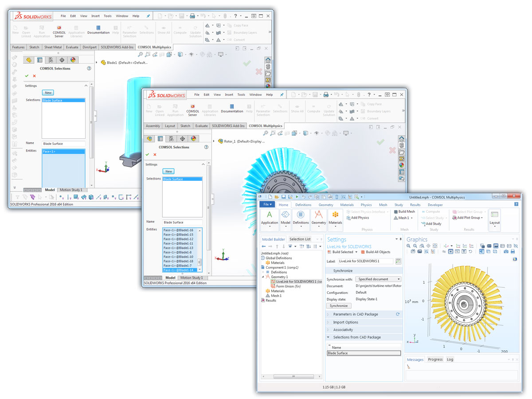
Task: Click the LiveLink Label text field
Action: click(365, 262)
